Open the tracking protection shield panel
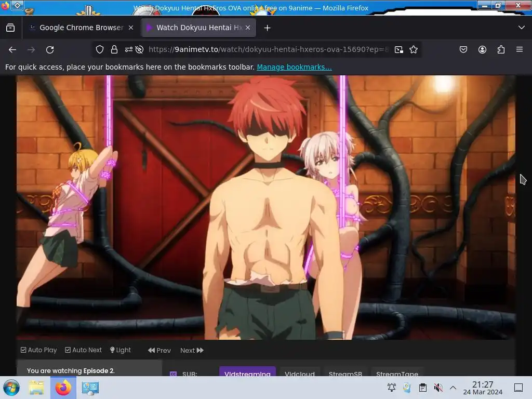The image size is (532, 399). 99,49
